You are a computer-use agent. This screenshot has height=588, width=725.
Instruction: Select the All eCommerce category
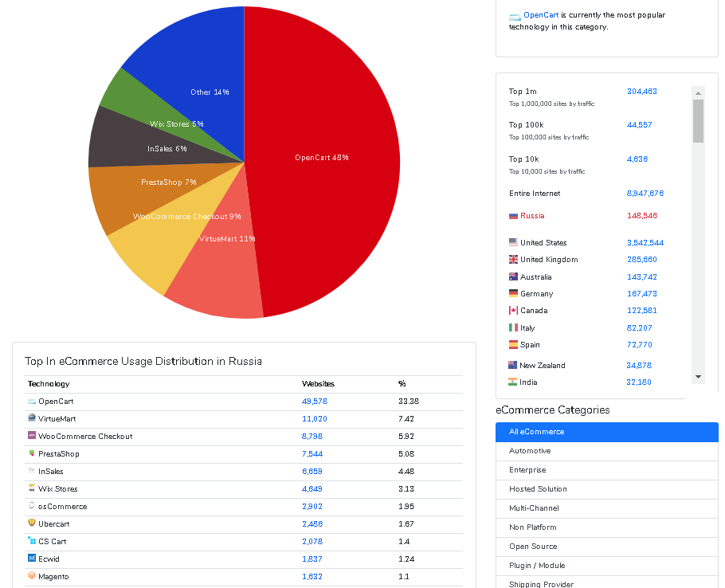606,432
